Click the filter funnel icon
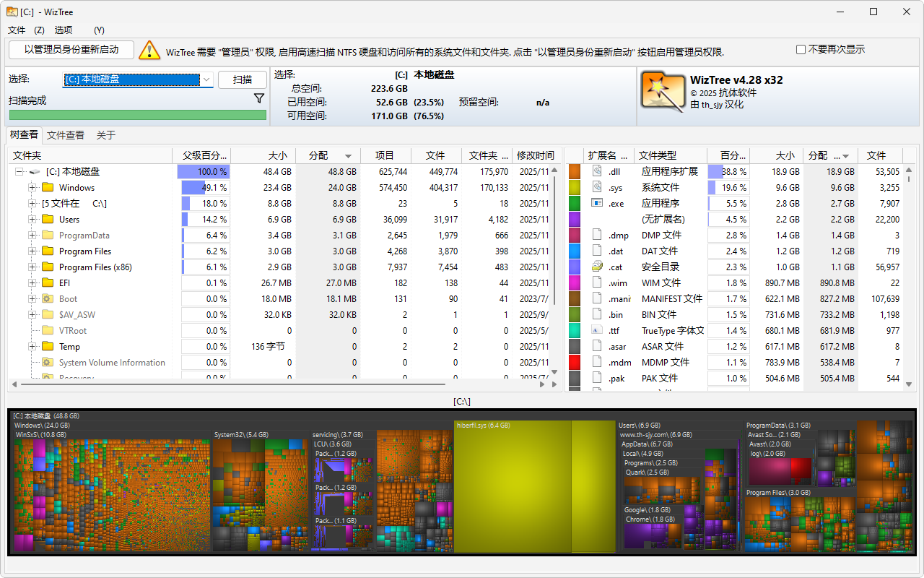Image resolution: width=924 pixels, height=578 pixels. (x=259, y=98)
